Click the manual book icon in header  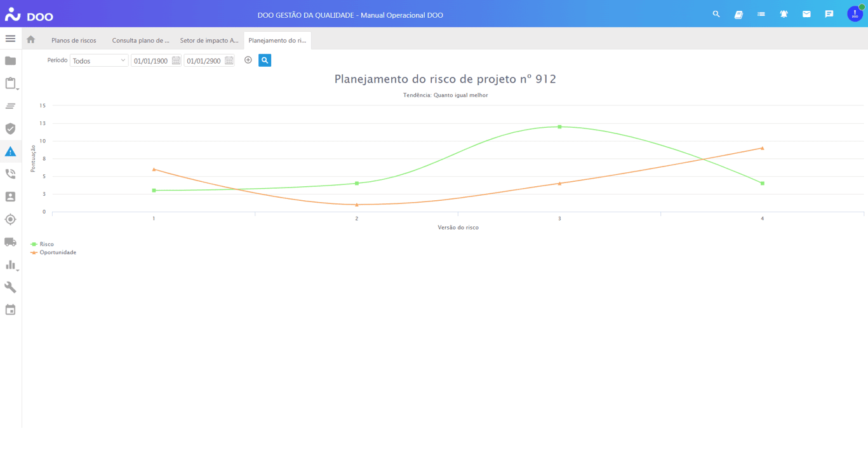[x=738, y=14]
